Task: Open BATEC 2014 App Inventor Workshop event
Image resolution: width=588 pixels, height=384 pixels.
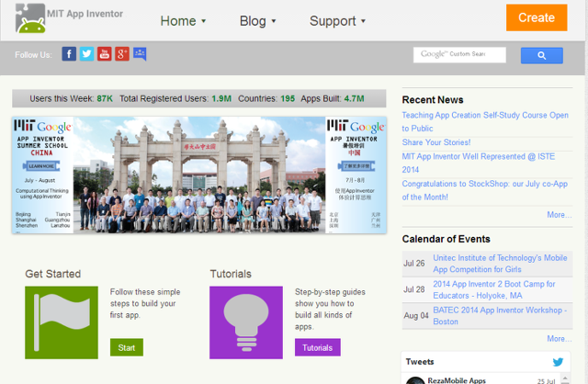Action: (x=500, y=316)
